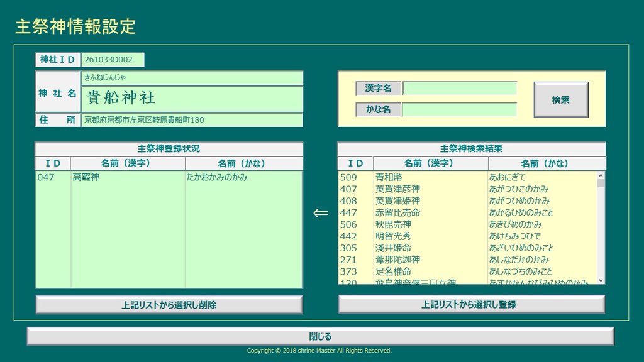Select search result 足名椎命

coord(393,271)
